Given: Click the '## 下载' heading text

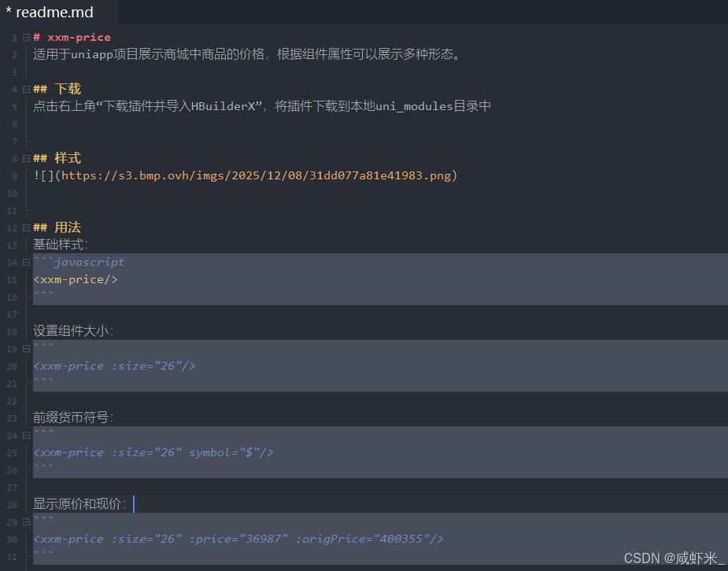Looking at the screenshot, I should pos(57,89).
